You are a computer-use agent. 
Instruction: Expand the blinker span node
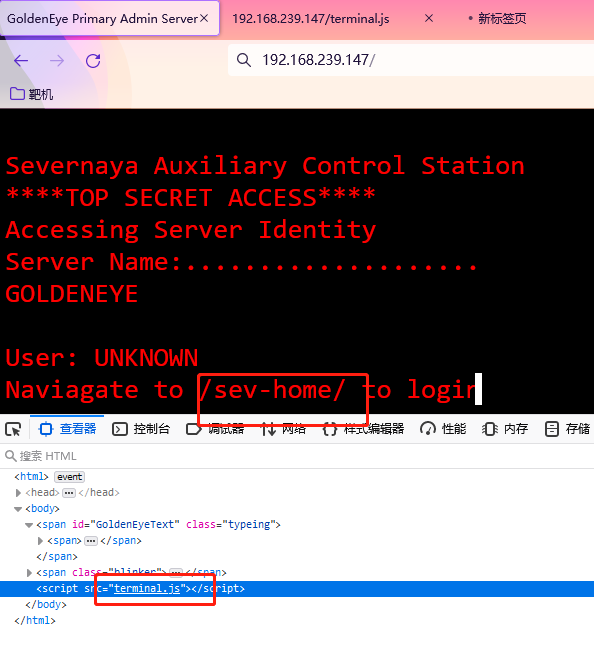coord(29,573)
